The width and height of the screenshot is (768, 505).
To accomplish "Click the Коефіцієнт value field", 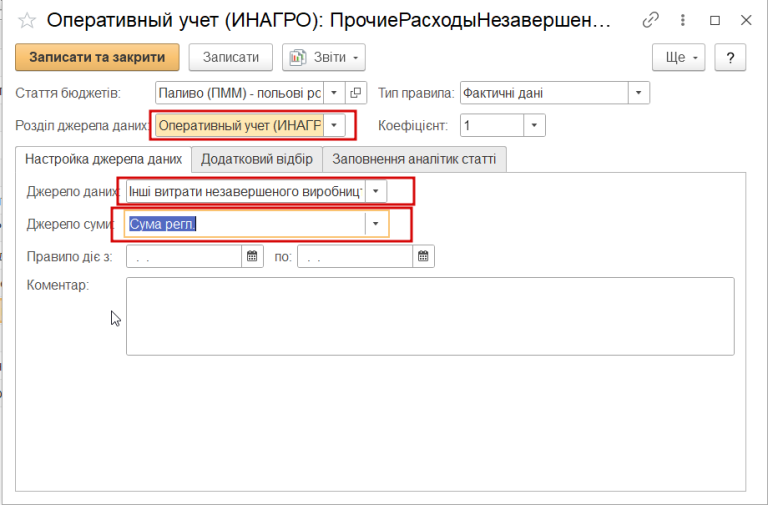I will [492, 125].
